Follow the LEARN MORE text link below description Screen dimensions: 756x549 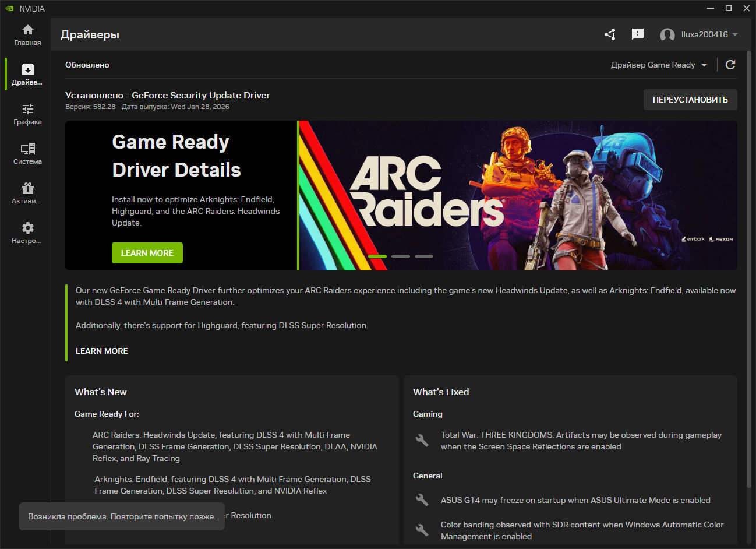coord(102,351)
